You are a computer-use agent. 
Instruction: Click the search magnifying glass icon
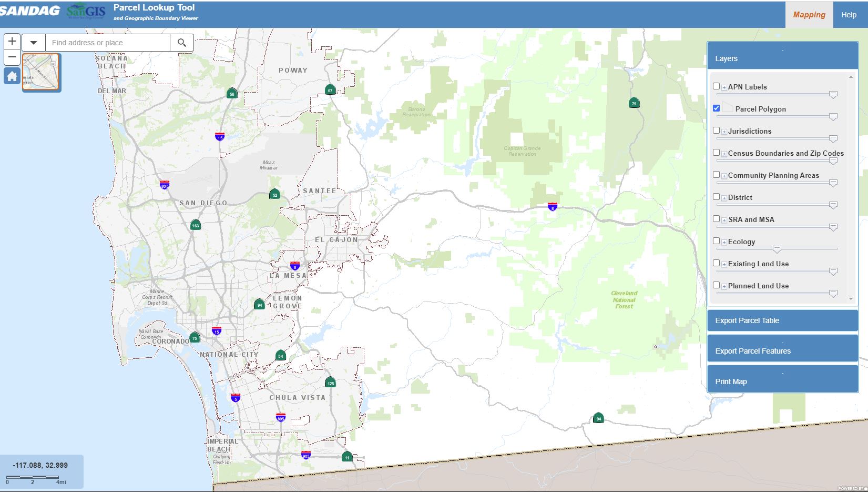coord(182,43)
